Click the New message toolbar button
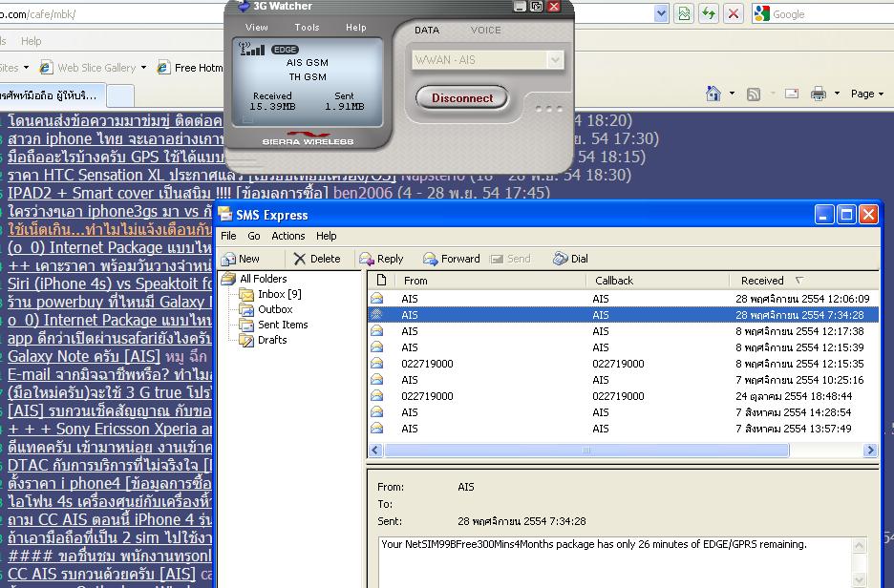The width and height of the screenshot is (894, 588). [x=241, y=259]
